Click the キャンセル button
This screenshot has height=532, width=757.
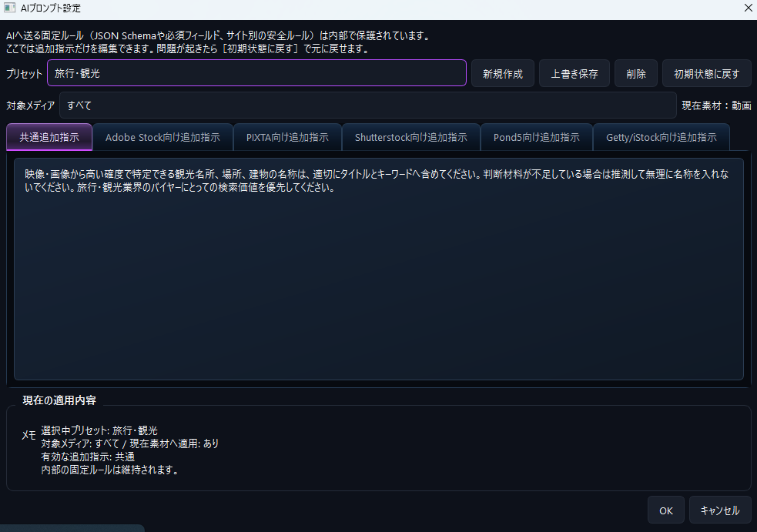[720, 510]
